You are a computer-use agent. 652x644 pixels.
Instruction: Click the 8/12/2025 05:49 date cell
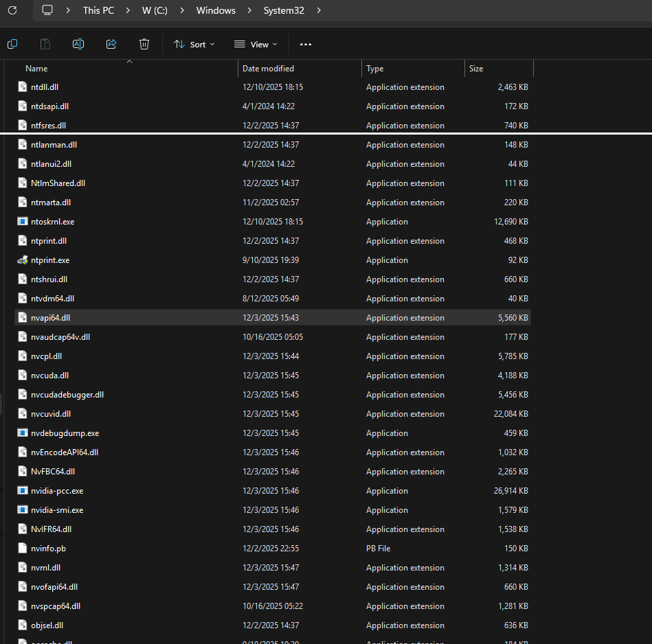coord(271,299)
